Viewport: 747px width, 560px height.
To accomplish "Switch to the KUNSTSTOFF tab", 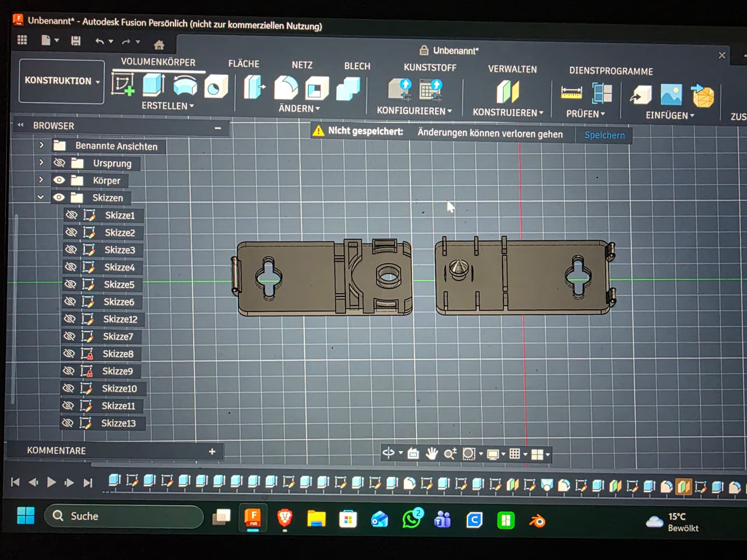I will pyautogui.click(x=430, y=68).
